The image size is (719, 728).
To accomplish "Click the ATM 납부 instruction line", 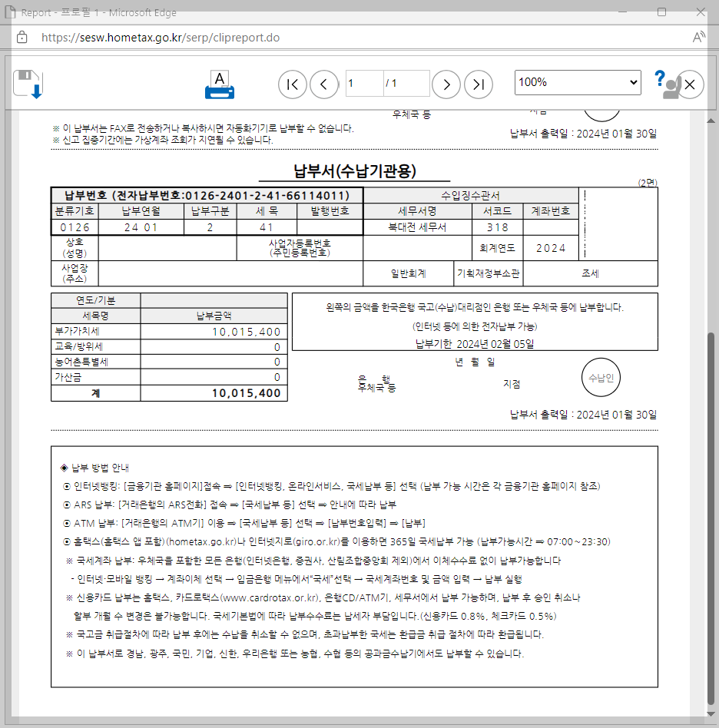I will pos(244,523).
